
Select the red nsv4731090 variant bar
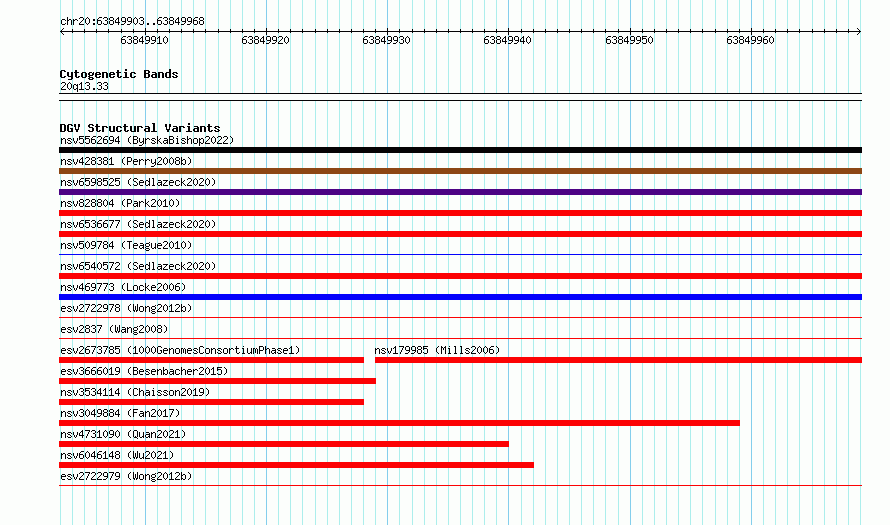coord(284,444)
